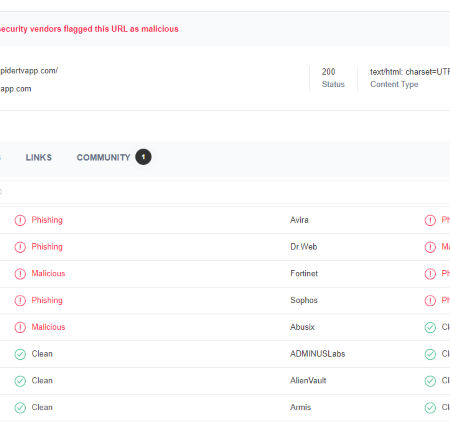Click the 'flagged this URL as malicious' heading
This screenshot has width=450, height=422.
click(121, 29)
